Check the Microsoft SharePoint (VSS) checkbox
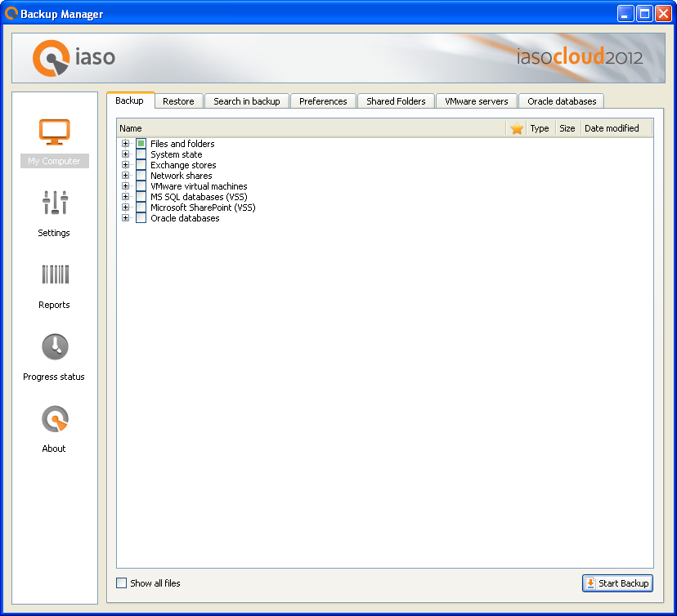Image resolution: width=677 pixels, height=616 pixels. click(x=141, y=207)
